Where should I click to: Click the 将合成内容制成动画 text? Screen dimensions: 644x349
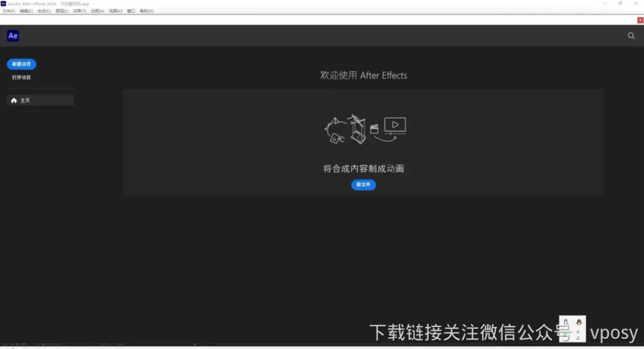pos(364,169)
